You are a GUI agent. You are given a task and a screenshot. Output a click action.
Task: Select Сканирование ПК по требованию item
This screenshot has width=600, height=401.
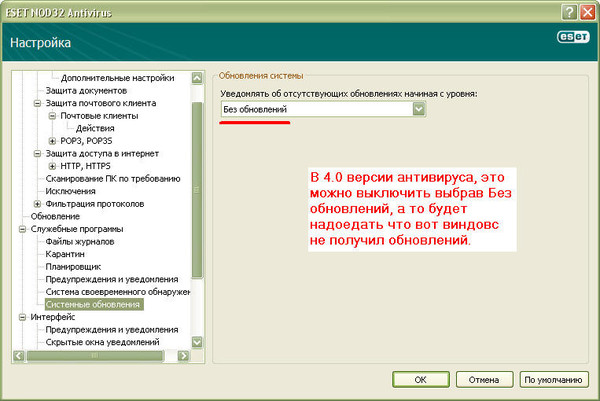click(x=113, y=179)
